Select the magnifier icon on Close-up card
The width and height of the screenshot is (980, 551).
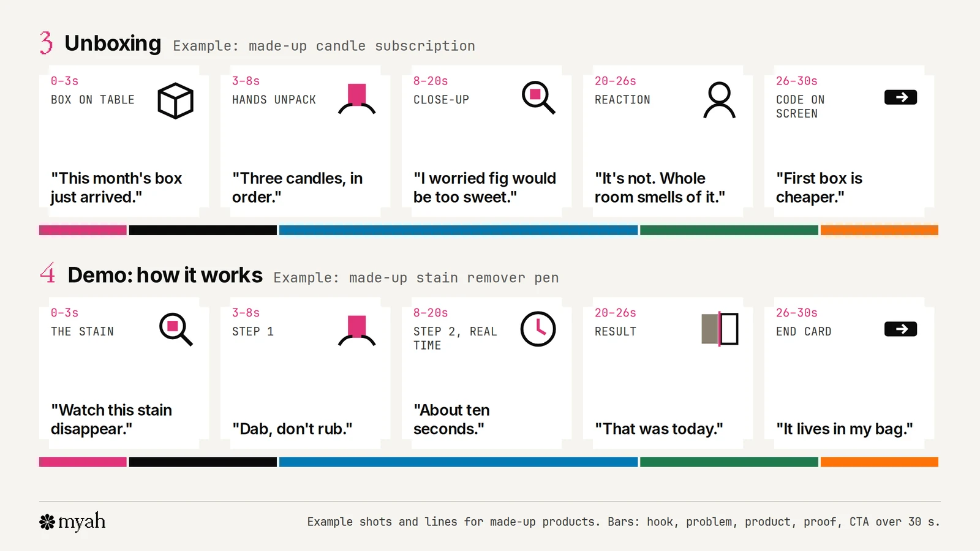tap(538, 97)
